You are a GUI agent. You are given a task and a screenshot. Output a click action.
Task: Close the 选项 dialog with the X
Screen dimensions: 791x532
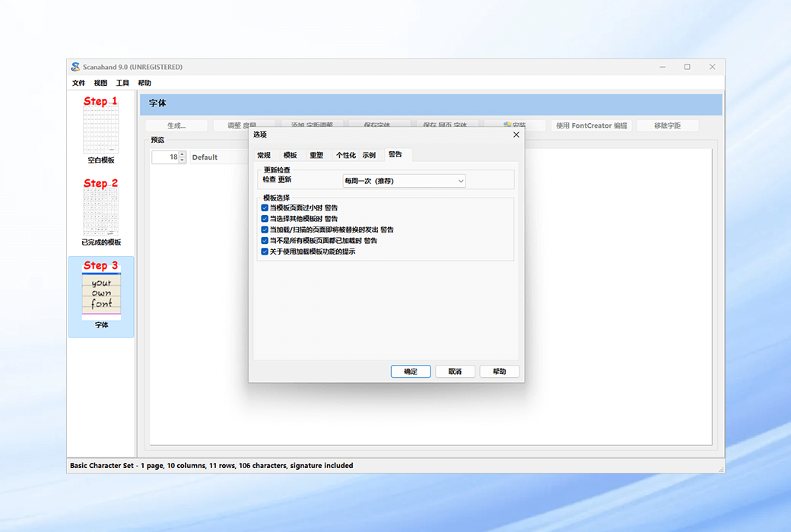pos(516,135)
